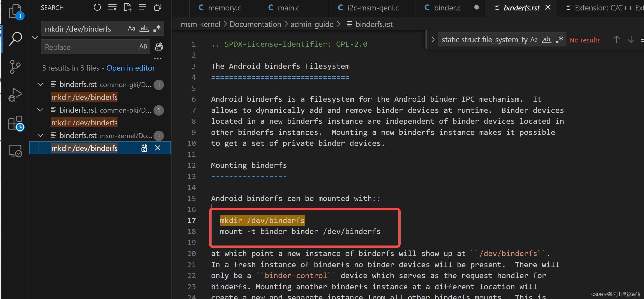This screenshot has height=299, width=644.
Task: Open the Extensions view icon
Action: pos(15,123)
